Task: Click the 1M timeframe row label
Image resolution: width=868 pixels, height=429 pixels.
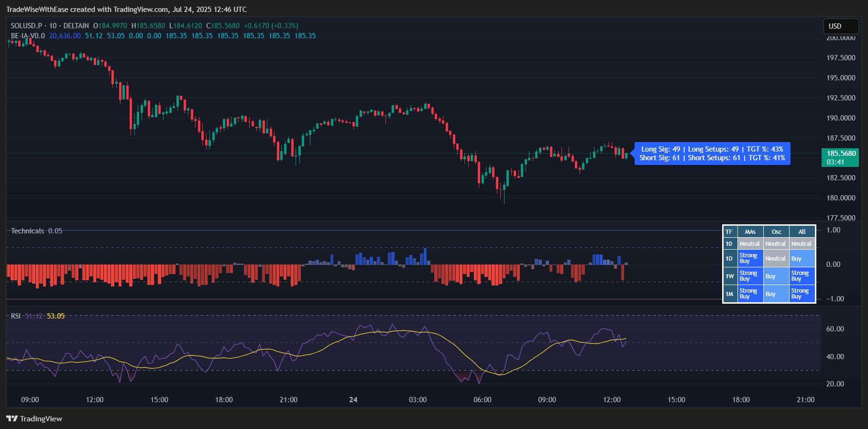Action: (x=729, y=294)
